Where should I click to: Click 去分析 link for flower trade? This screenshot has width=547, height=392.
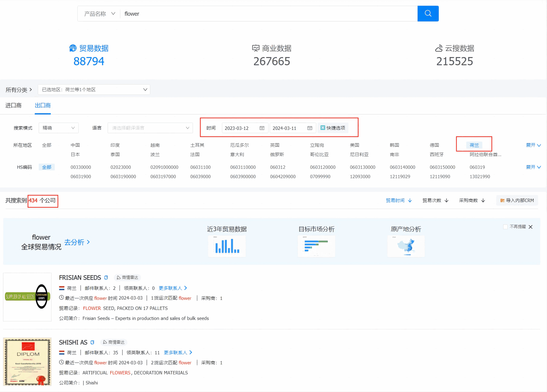(x=77, y=242)
